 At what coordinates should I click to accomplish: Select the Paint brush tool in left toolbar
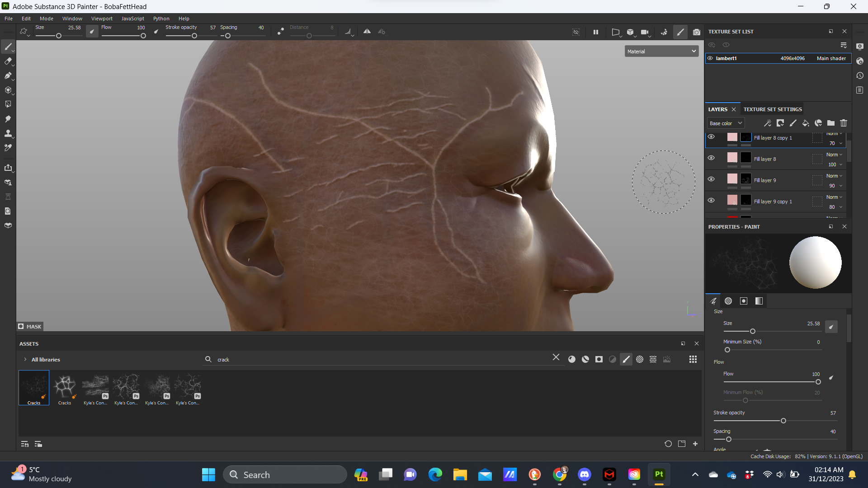8,47
